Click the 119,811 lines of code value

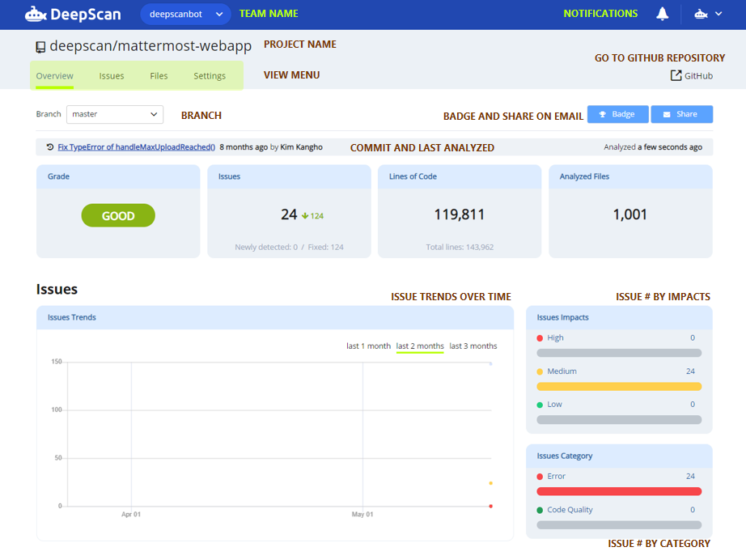[x=459, y=214]
